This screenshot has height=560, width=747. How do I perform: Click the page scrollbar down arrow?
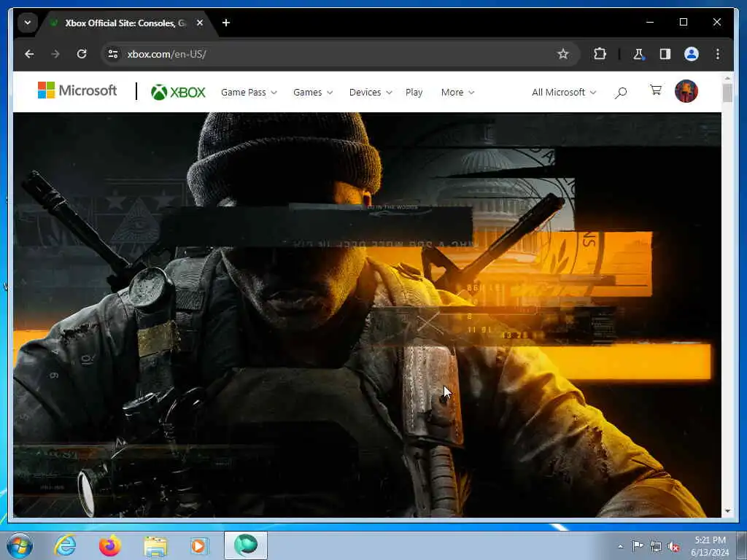click(727, 511)
